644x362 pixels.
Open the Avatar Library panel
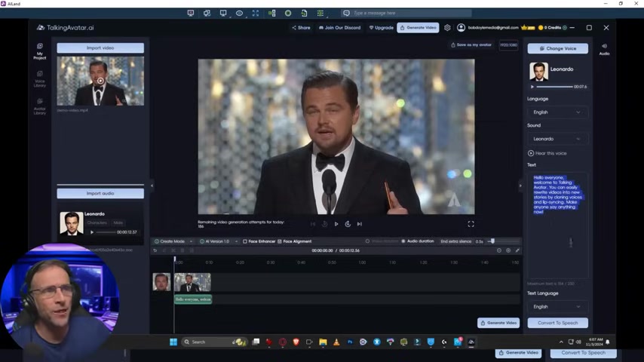pyautogui.click(x=40, y=106)
